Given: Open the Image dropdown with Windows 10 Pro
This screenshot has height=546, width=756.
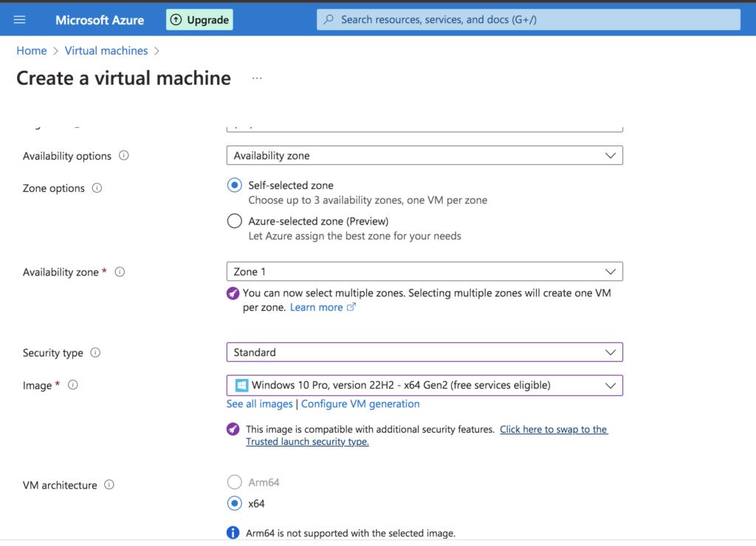Looking at the screenshot, I should [x=425, y=386].
